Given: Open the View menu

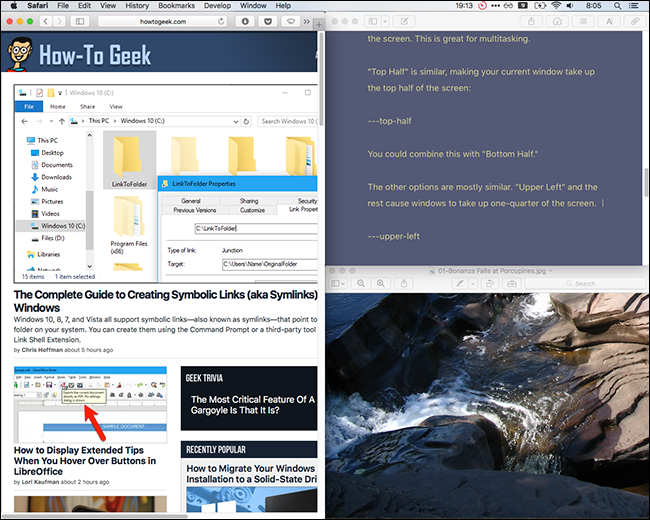Looking at the screenshot, I should click(108, 6).
